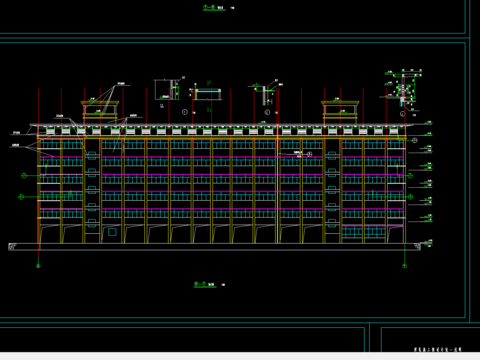Screen dimensions: 480x360
Task: Select the cyan-lined detail between callouts 1 and 2
Action: click(208, 94)
